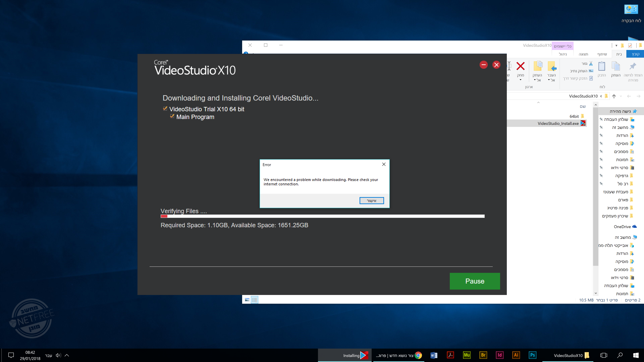Viewport: 644px width, 362px height.
Task: Switch to the בית (Home) ribbon tab
Action: 619,54
